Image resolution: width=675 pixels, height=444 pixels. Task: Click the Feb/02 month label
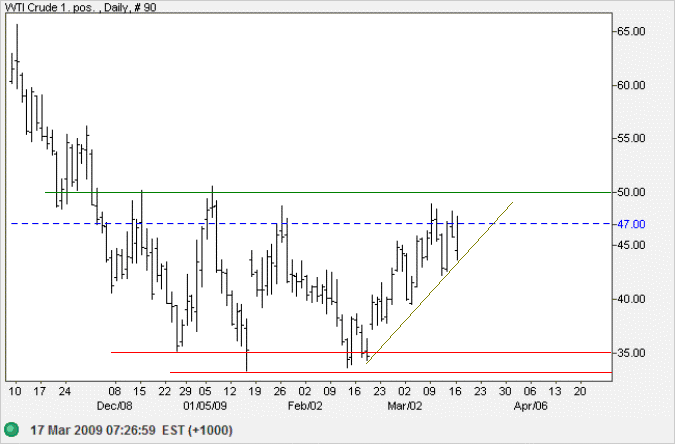[x=305, y=406]
